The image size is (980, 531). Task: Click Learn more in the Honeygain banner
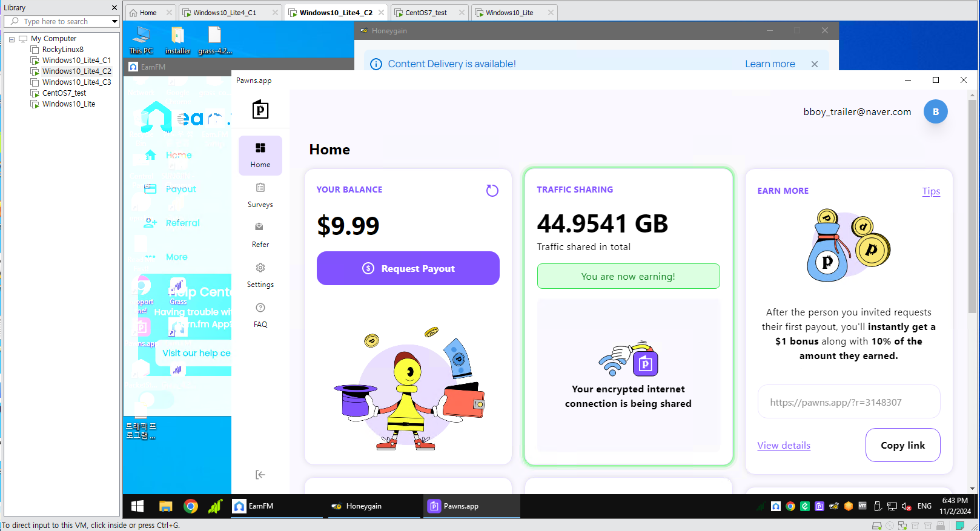[770, 64]
